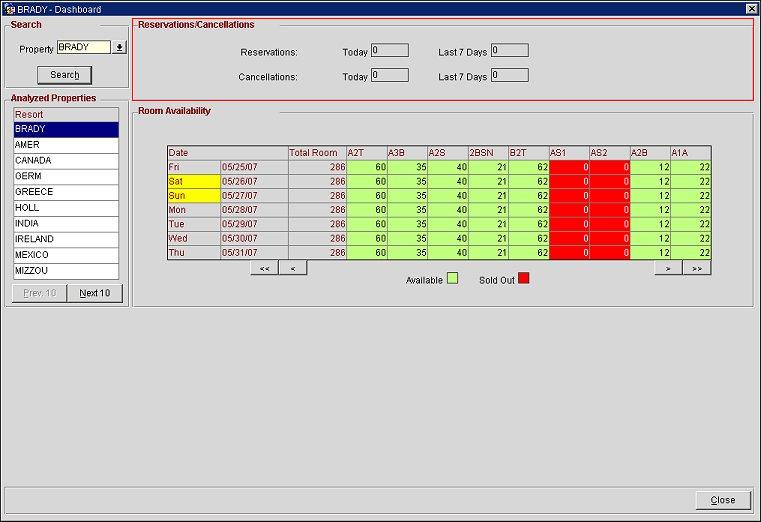
Task: Choose GREECE from the resort list
Action: click(x=66, y=192)
